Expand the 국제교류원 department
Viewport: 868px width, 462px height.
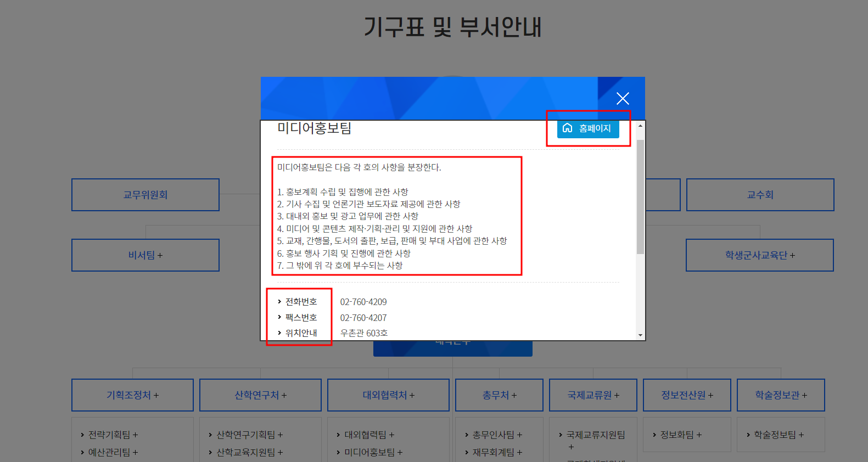593,395
